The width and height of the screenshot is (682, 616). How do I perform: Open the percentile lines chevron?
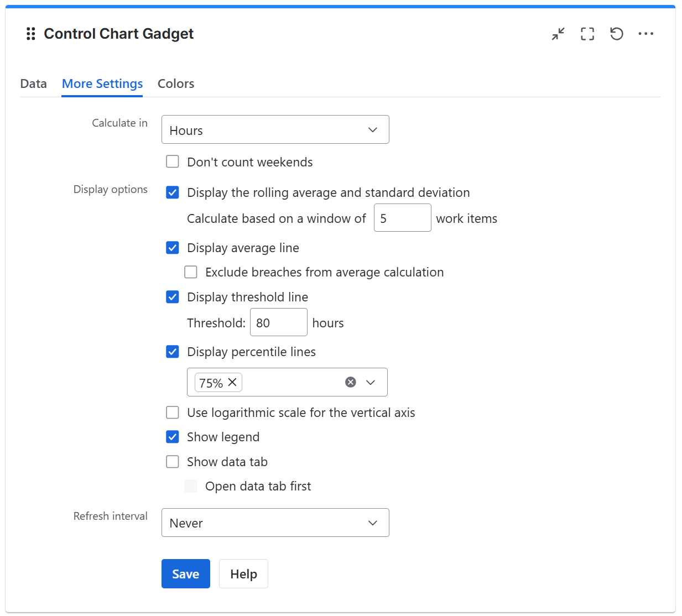372,382
